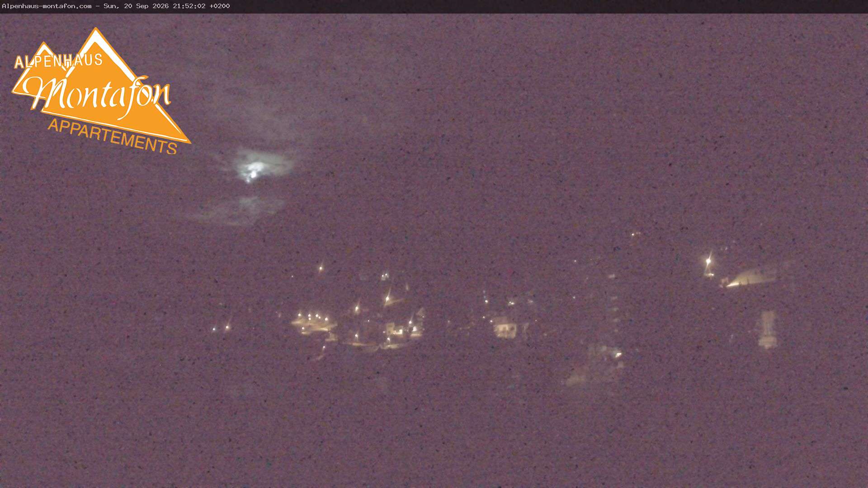Select the illuminated house in the center

[x=506, y=327]
